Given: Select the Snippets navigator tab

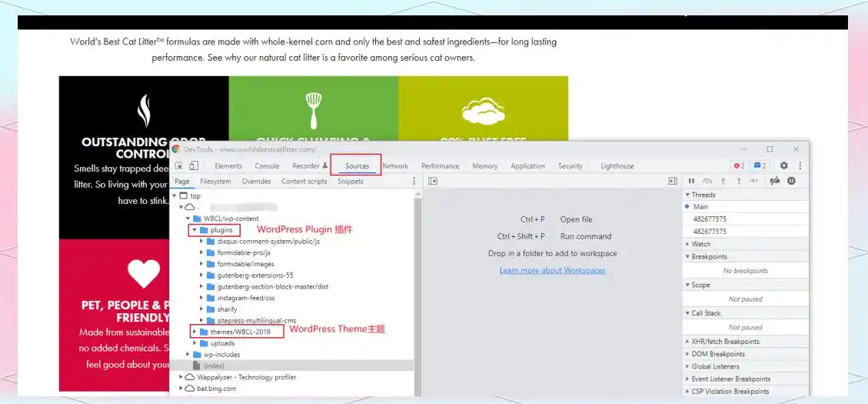Looking at the screenshot, I should pos(351,181).
